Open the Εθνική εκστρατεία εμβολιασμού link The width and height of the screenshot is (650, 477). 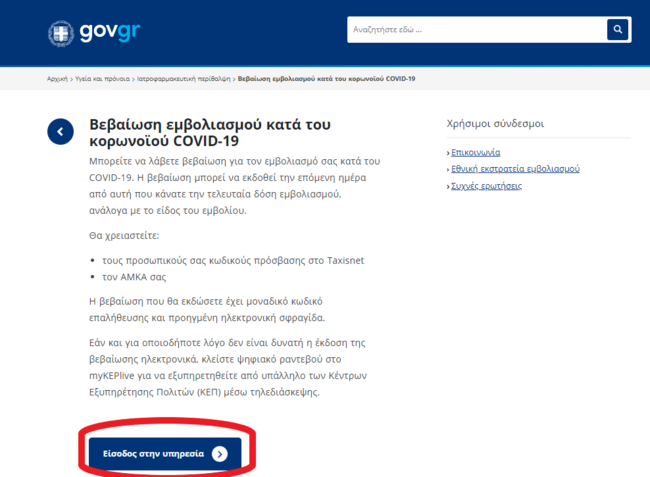click(515, 169)
